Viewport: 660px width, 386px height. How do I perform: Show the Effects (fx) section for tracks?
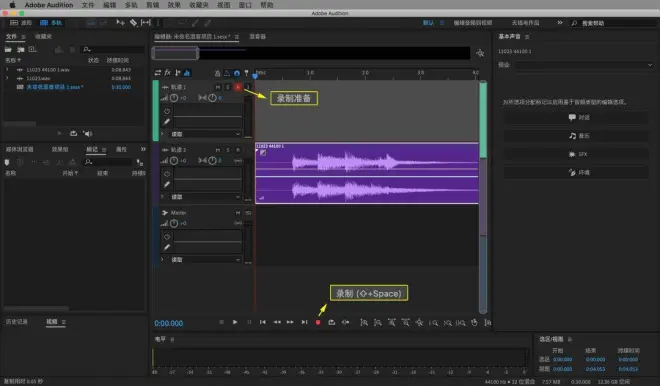(x=168, y=73)
